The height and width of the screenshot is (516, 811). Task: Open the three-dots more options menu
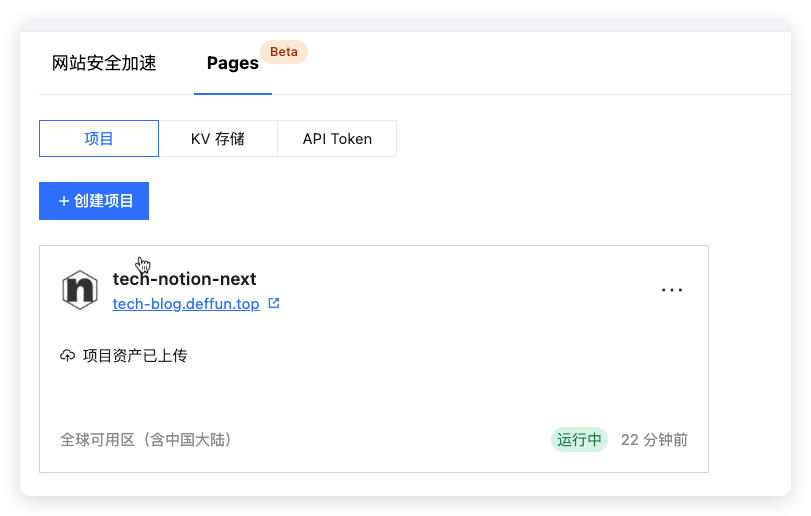point(672,290)
